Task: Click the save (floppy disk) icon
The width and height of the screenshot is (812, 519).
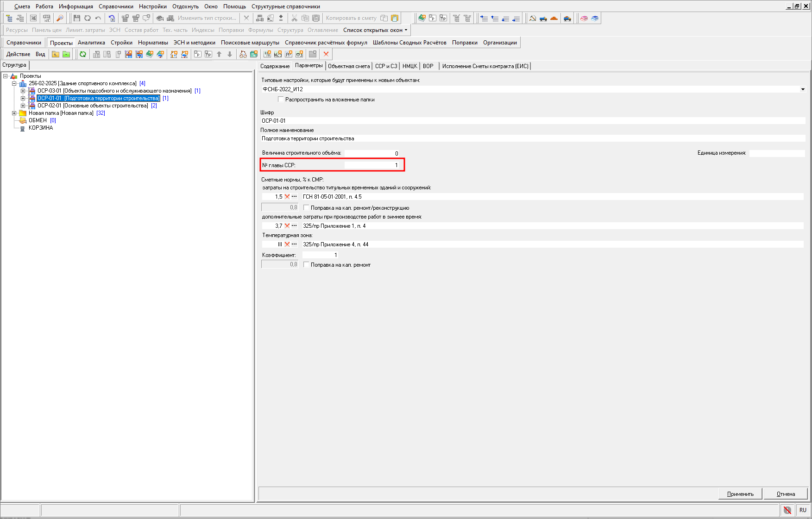Action: 77,18
